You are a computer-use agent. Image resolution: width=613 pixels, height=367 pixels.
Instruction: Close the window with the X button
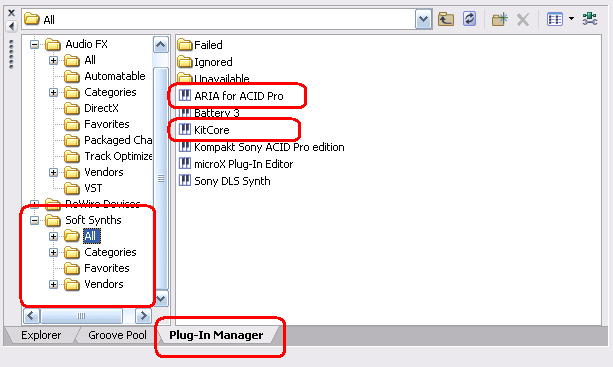coord(11,13)
